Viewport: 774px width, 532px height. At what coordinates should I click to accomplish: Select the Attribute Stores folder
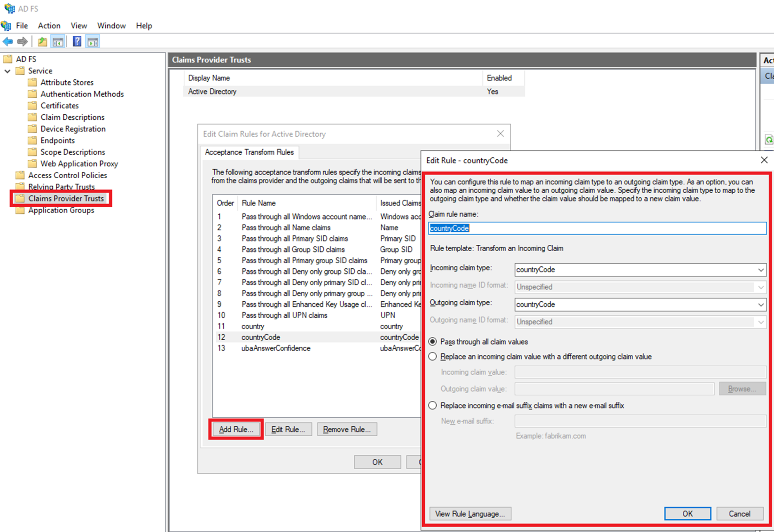click(66, 83)
